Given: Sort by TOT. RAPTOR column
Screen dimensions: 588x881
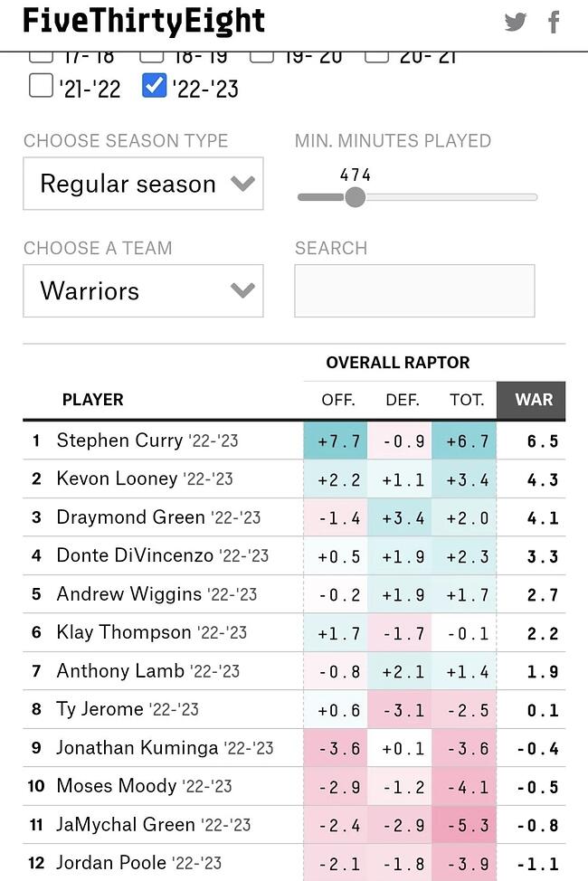Looking at the screenshot, I should click(x=467, y=400).
